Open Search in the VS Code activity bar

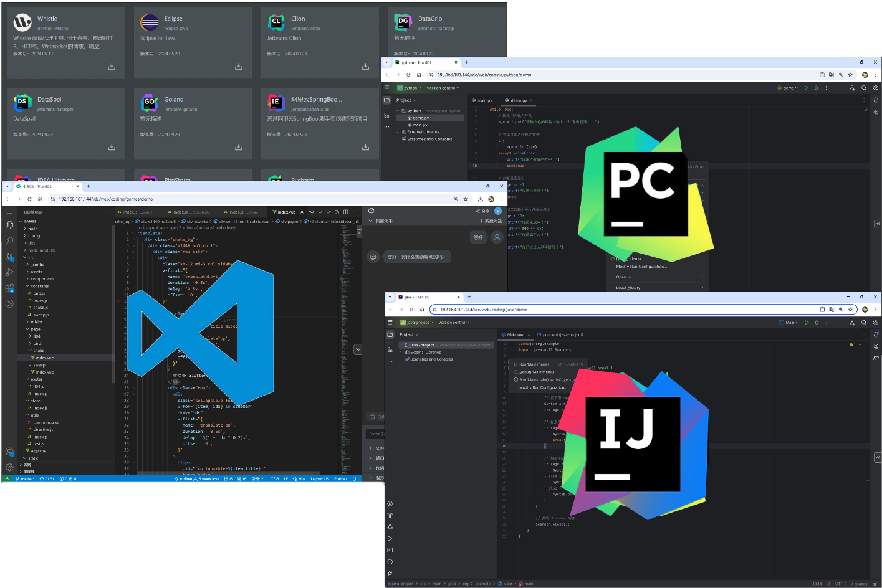click(9, 240)
